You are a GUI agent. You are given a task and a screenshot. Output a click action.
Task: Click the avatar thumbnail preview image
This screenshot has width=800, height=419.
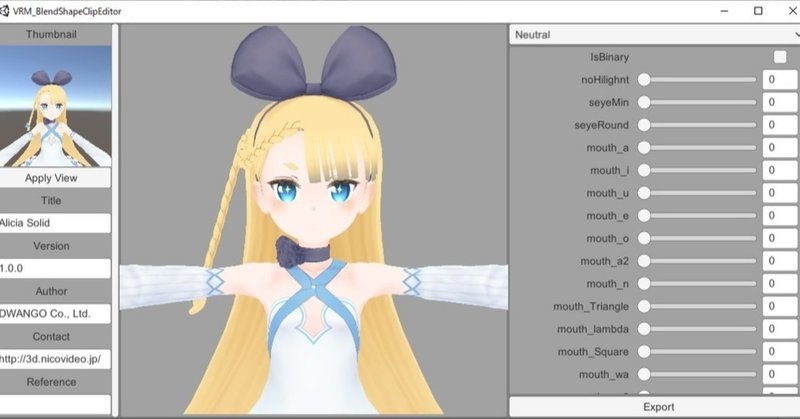(55, 106)
